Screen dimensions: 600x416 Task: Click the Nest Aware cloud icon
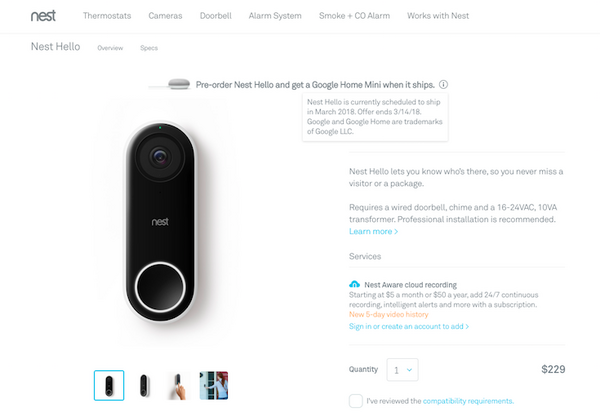[354, 284]
